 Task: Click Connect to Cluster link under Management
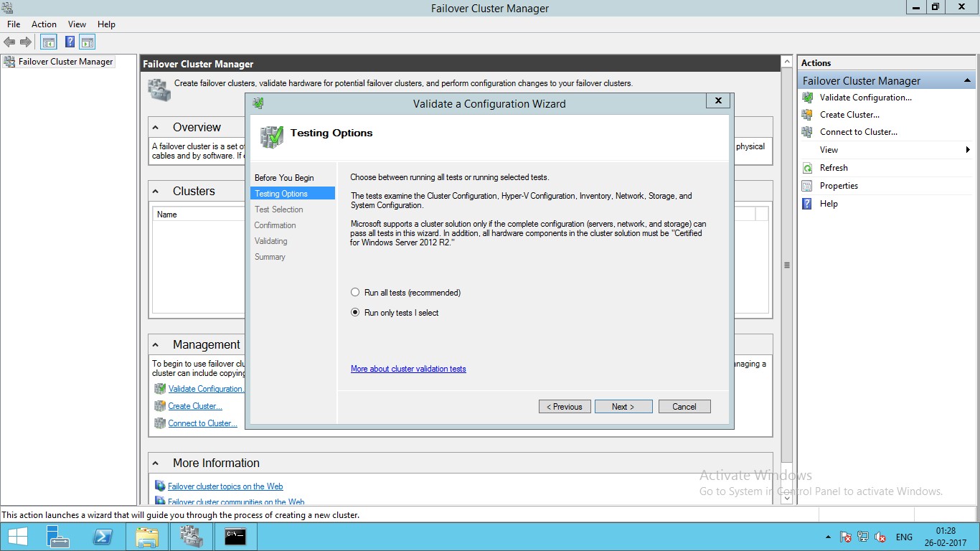pyautogui.click(x=203, y=423)
